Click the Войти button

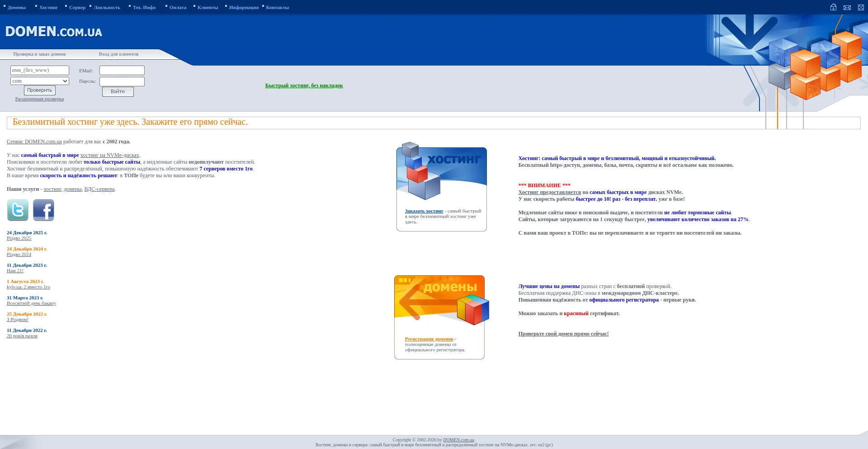click(x=118, y=92)
